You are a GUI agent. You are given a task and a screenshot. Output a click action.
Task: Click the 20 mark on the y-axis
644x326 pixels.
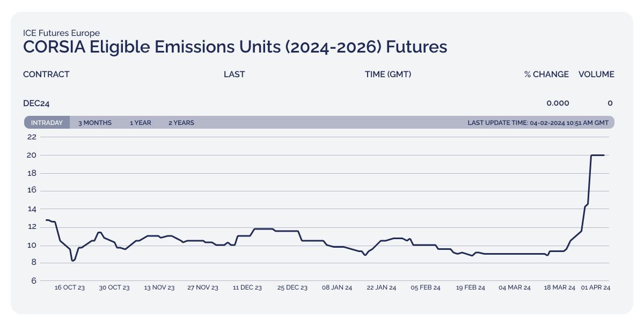33,154
